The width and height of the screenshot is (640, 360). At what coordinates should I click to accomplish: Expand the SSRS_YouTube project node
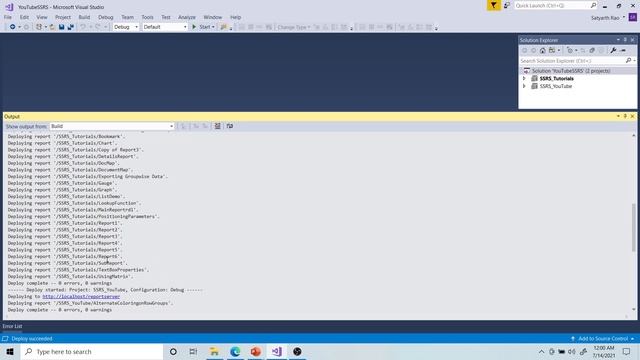(524, 86)
